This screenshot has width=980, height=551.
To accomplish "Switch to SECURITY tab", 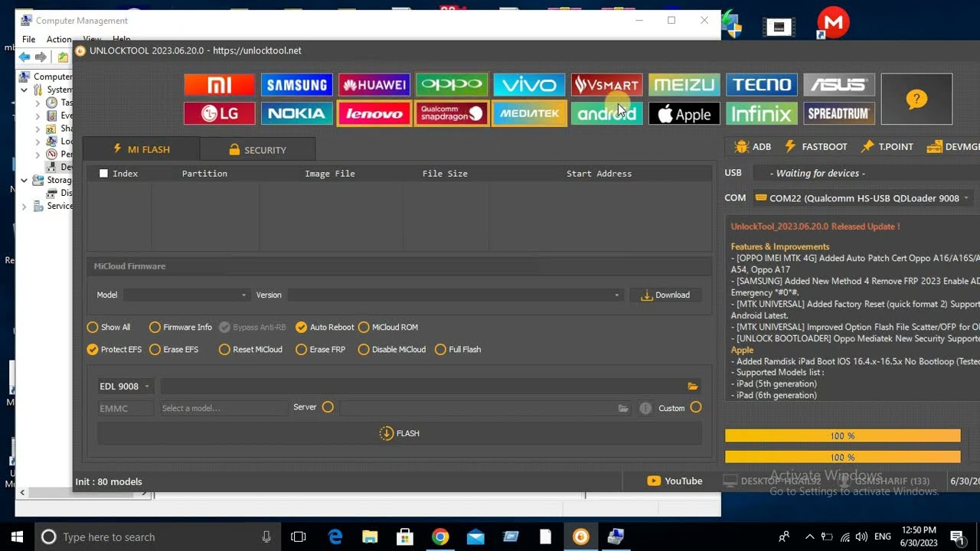I will tap(257, 150).
